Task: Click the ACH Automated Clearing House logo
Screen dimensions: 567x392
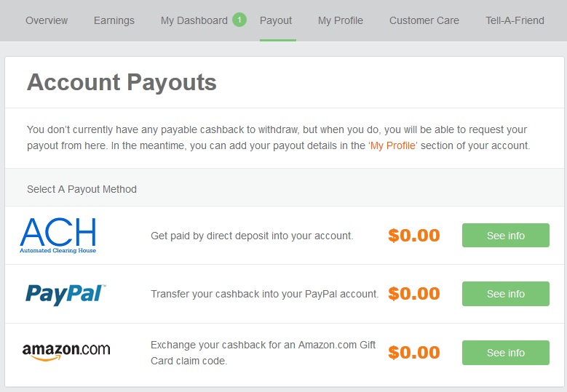Action: (58, 235)
